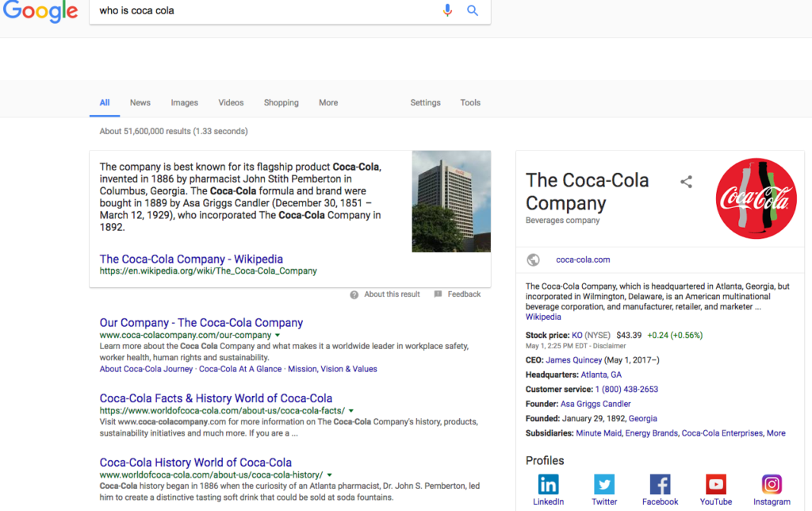
Task: Click the stock price value $43.39
Action: click(629, 336)
